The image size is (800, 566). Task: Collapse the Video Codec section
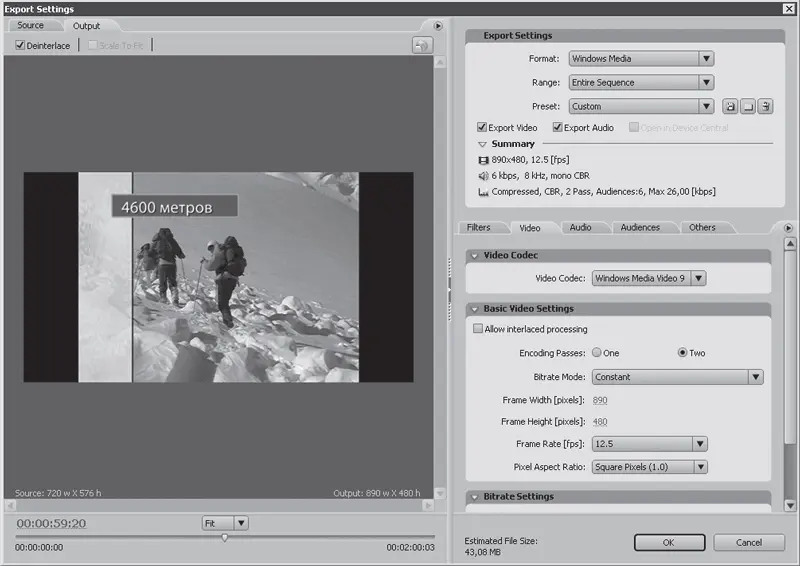474,256
